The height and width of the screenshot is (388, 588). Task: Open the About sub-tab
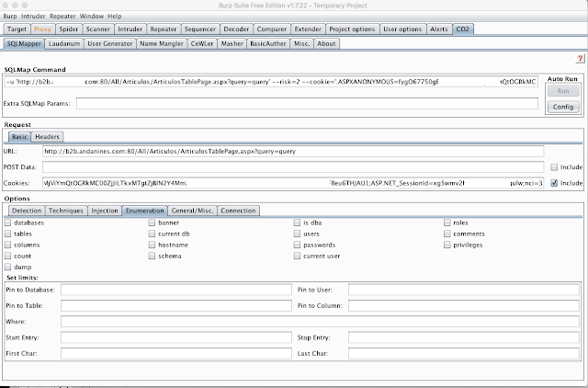(326, 43)
